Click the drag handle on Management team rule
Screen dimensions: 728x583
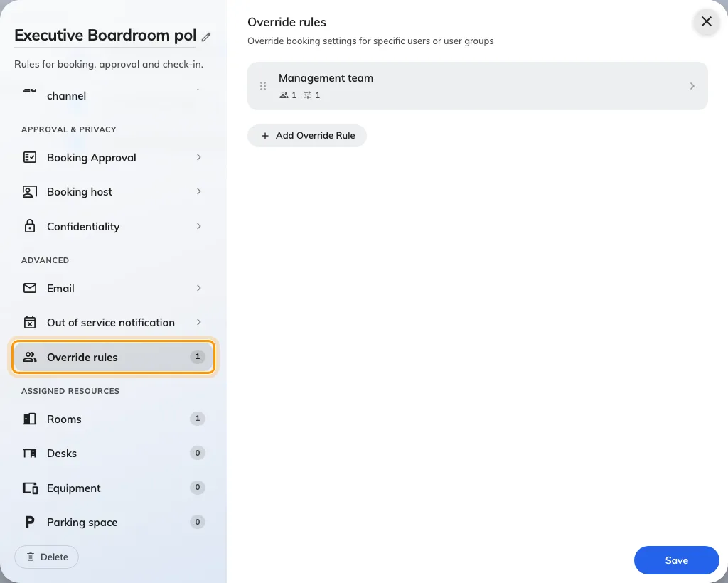[x=263, y=86]
